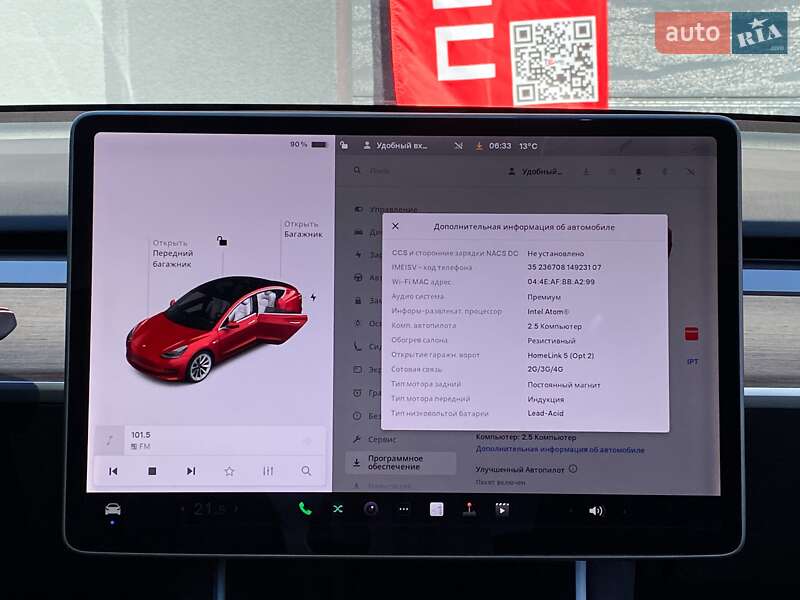Tap the ellipsis app launcher icon
This screenshot has height=600, width=800.
(403, 509)
